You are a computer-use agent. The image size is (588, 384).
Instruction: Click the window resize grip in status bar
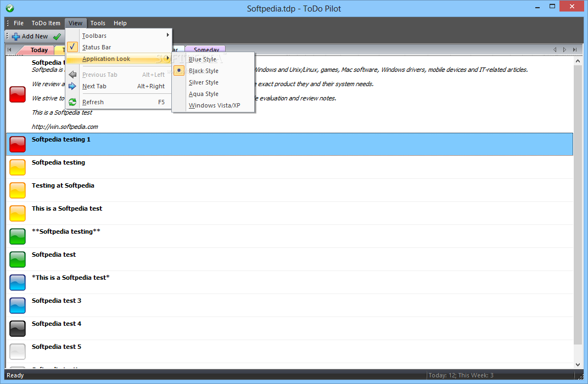tap(580, 376)
